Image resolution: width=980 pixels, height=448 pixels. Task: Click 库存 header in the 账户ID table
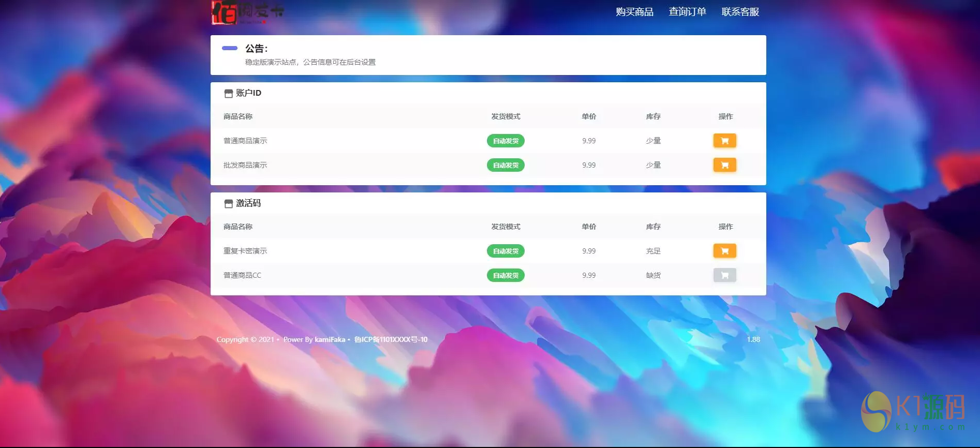(x=653, y=116)
